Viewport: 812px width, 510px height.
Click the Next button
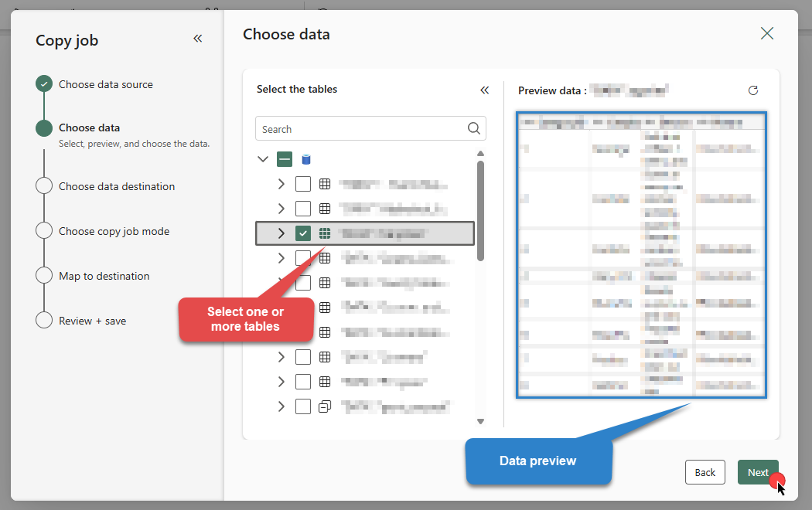pyautogui.click(x=758, y=472)
